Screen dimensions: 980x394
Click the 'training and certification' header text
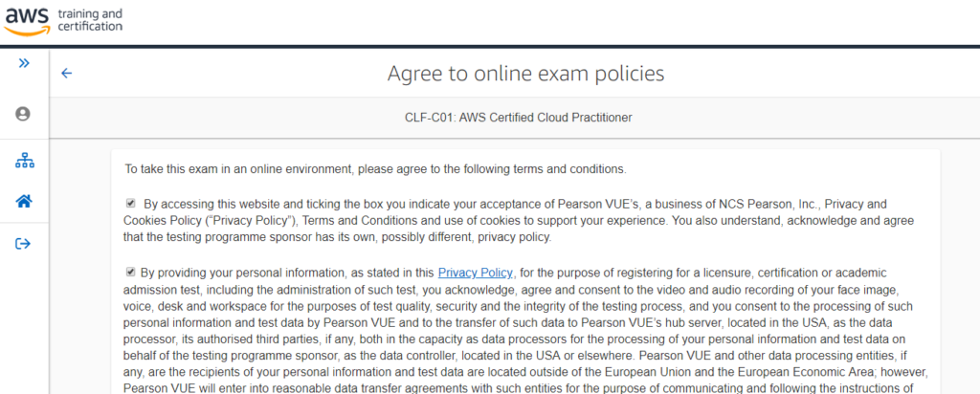pyautogui.click(x=89, y=20)
